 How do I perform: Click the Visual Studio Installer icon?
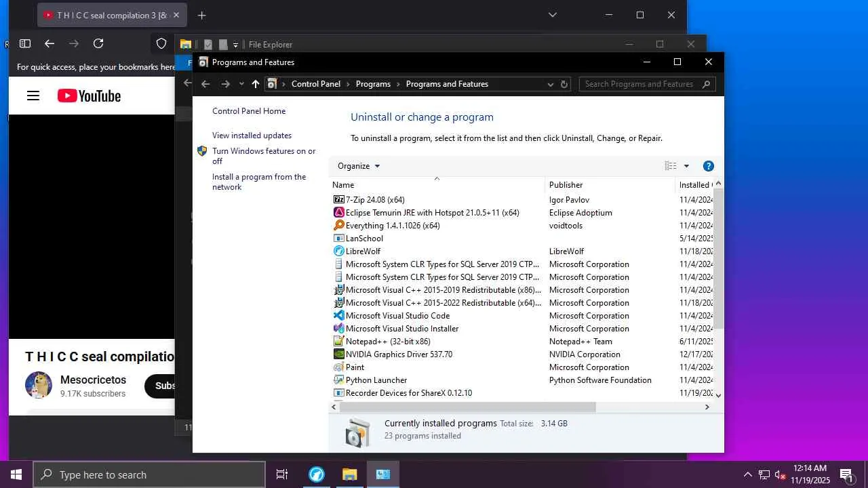(x=339, y=329)
